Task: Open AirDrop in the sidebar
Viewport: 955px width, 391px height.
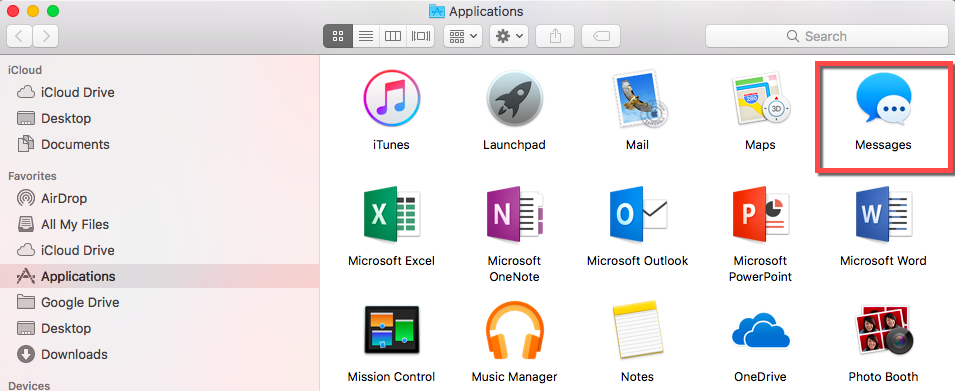Action: coord(160,198)
